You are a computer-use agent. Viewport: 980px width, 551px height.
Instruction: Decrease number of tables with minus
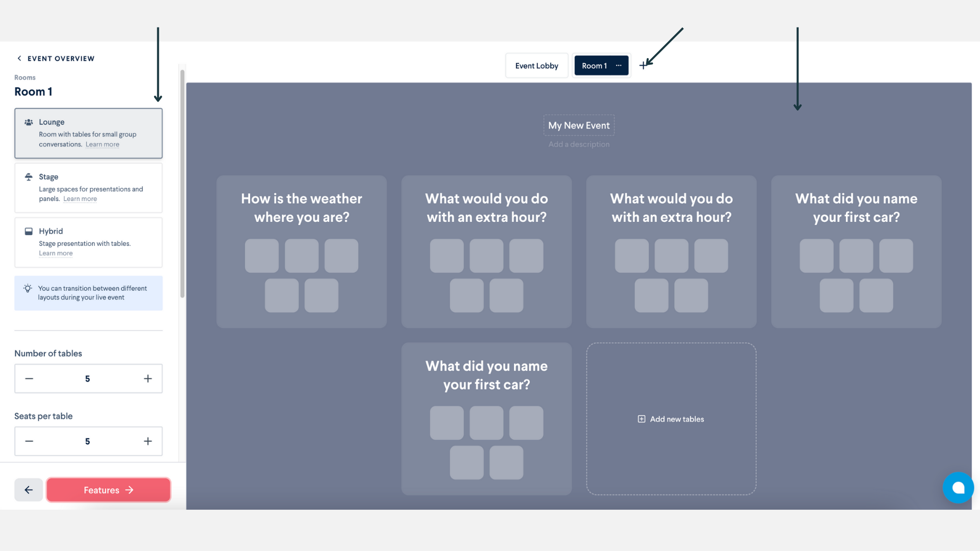pos(29,379)
